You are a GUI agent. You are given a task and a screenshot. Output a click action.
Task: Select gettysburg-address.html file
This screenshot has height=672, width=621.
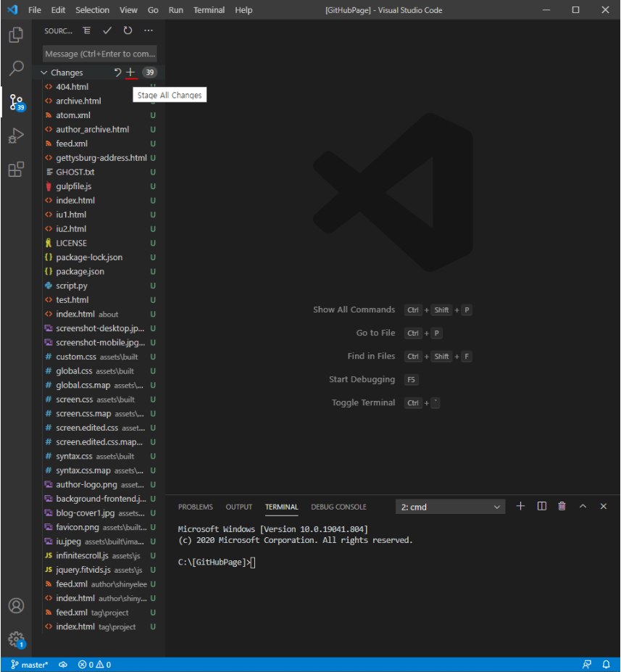pyautogui.click(x=101, y=158)
